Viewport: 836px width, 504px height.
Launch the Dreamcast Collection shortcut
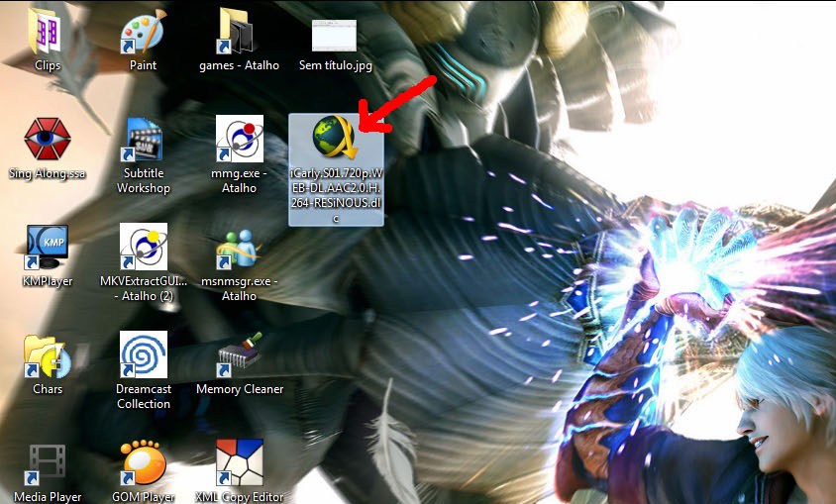tap(144, 354)
